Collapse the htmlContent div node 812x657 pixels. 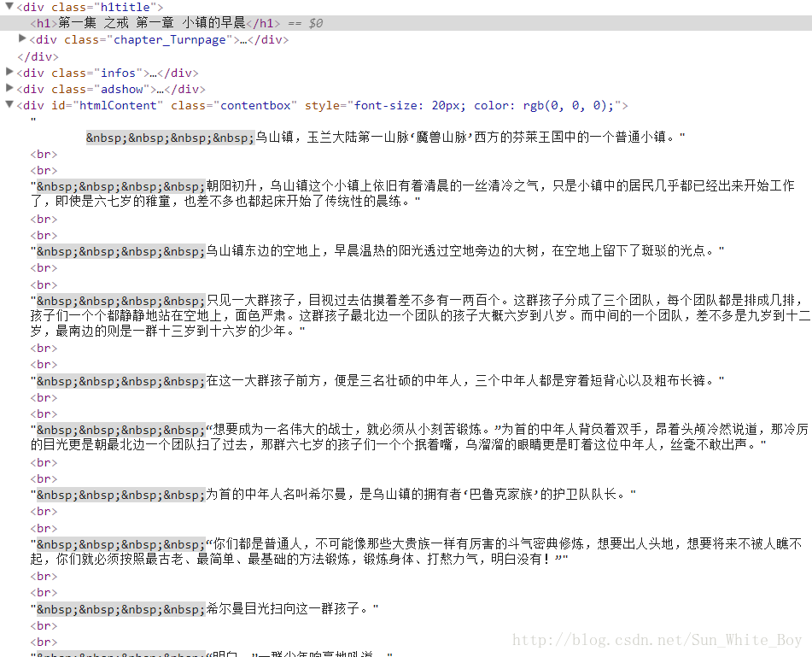pyautogui.click(x=9, y=103)
